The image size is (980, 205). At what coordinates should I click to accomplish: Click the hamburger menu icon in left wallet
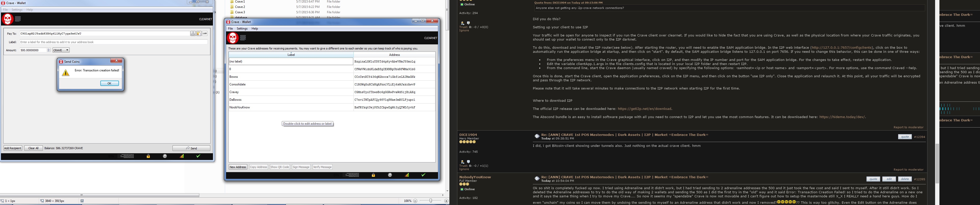[18, 19]
